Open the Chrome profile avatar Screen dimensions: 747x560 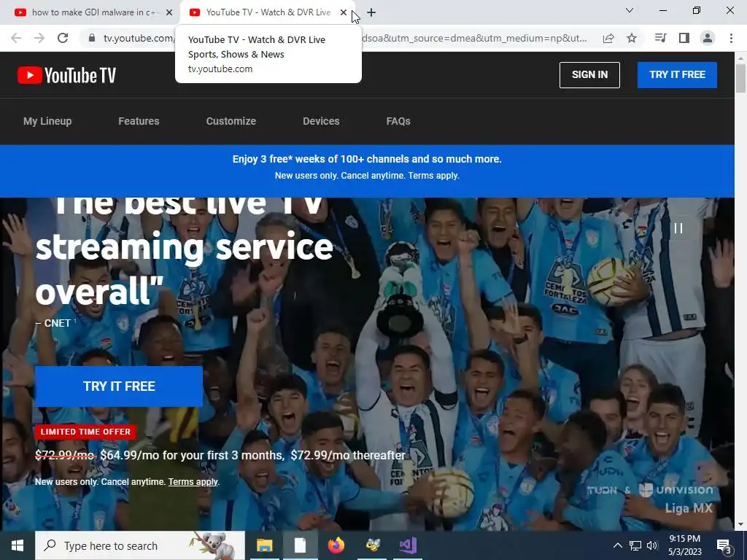708,38
